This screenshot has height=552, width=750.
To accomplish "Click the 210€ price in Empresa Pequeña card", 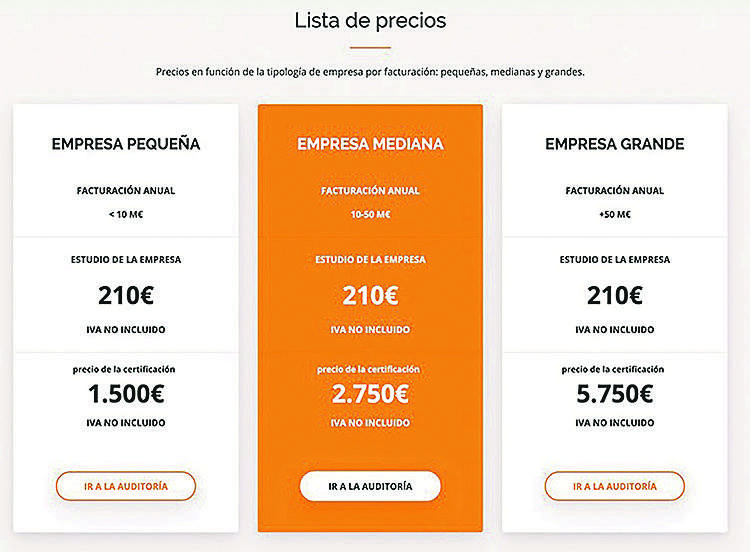I will pos(126,295).
